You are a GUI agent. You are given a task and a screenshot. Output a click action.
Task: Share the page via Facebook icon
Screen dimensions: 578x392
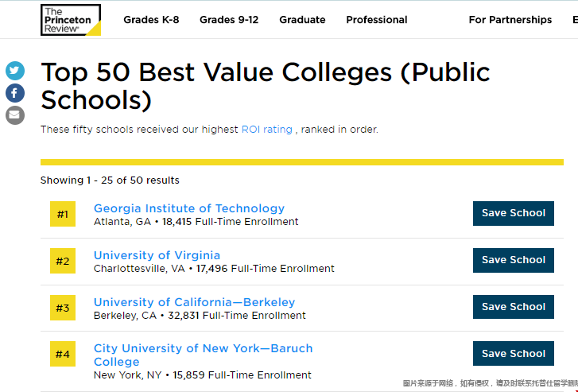pyautogui.click(x=15, y=93)
